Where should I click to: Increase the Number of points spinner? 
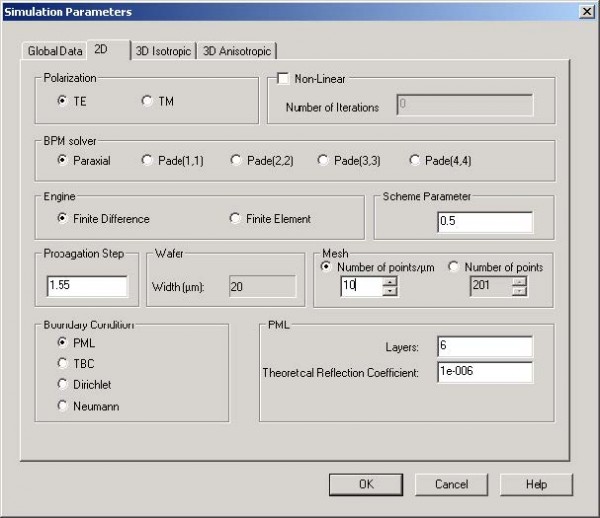[x=520, y=282]
